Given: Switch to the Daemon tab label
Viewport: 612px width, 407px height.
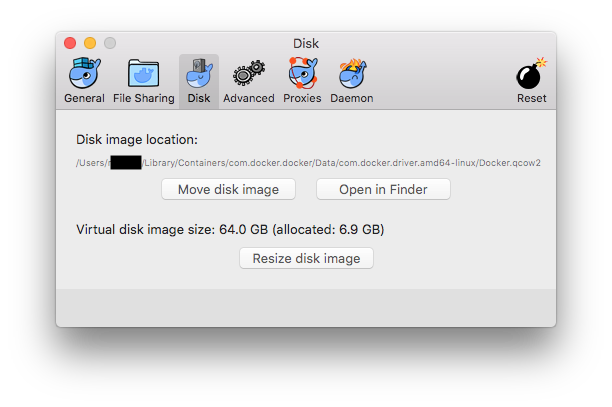Looking at the screenshot, I should point(351,98).
